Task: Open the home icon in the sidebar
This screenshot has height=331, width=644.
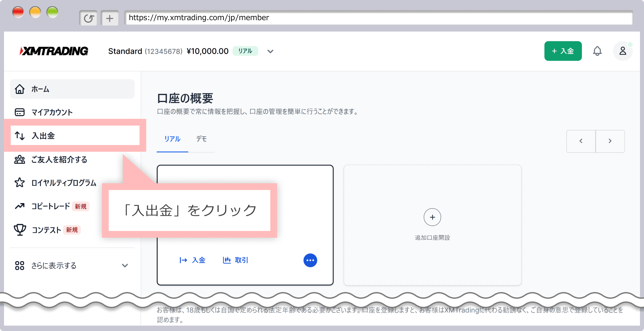Action: tap(19, 89)
